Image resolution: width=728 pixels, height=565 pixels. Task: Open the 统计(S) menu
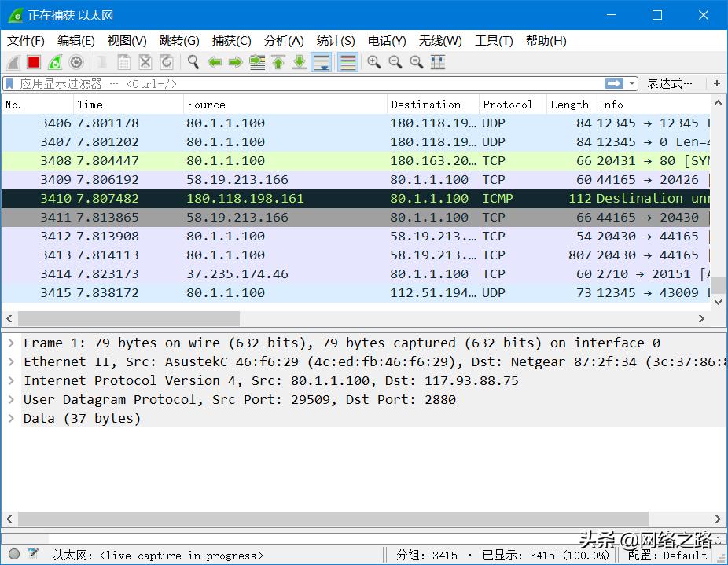click(336, 41)
